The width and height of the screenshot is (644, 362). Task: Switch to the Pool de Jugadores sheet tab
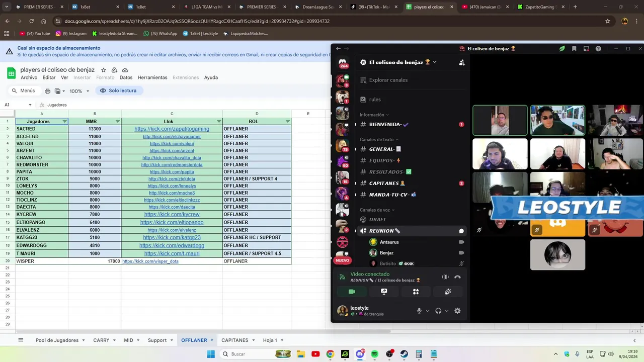[60, 340]
